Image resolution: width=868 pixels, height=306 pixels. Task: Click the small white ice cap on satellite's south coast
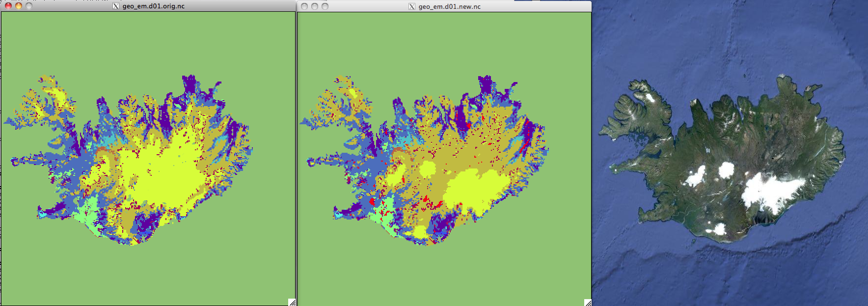pyautogui.click(x=719, y=229)
